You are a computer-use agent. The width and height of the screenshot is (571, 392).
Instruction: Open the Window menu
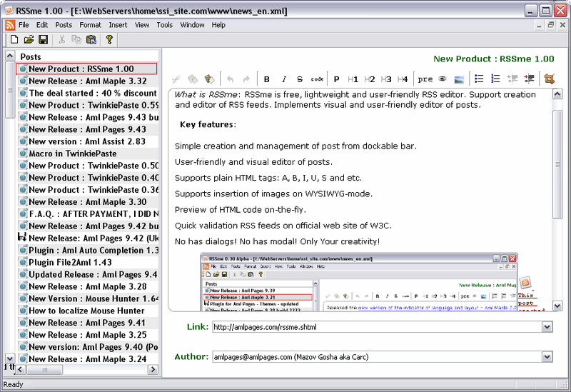(192, 25)
